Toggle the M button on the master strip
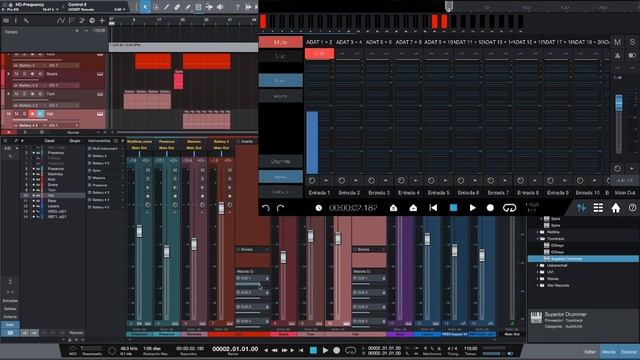This screenshot has width=640, height=360. click(x=617, y=42)
